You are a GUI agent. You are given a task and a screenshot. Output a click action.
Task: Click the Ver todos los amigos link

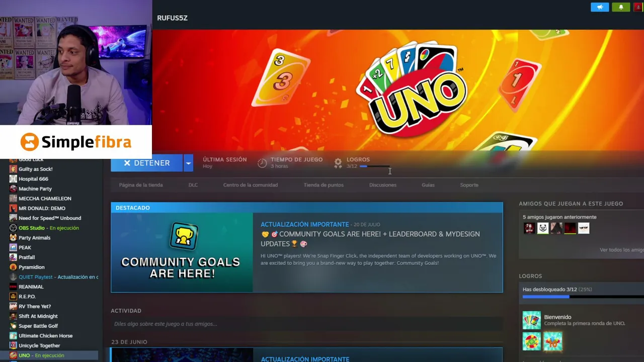(622, 250)
